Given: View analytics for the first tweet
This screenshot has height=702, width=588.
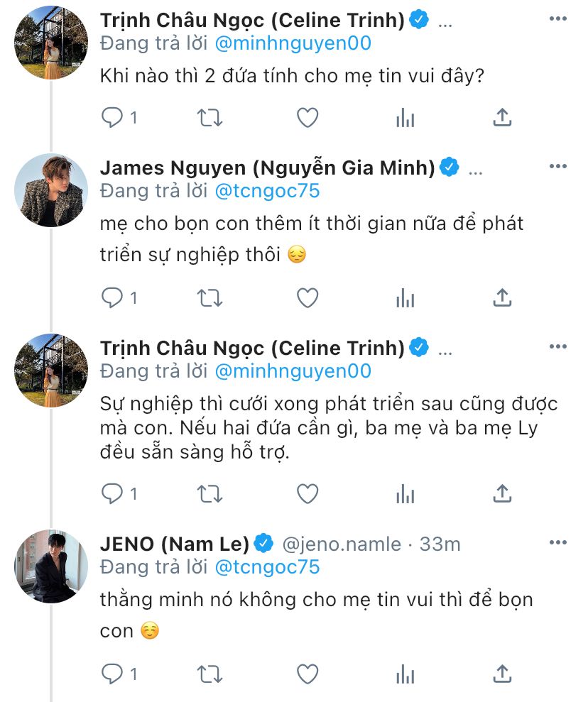Looking at the screenshot, I should pyautogui.click(x=405, y=118).
